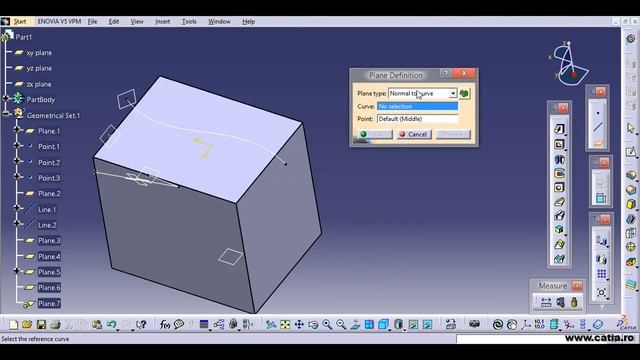Close the Plane Definition dialog
Image resolution: width=640 pixels, height=360 pixels.
click(x=464, y=73)
